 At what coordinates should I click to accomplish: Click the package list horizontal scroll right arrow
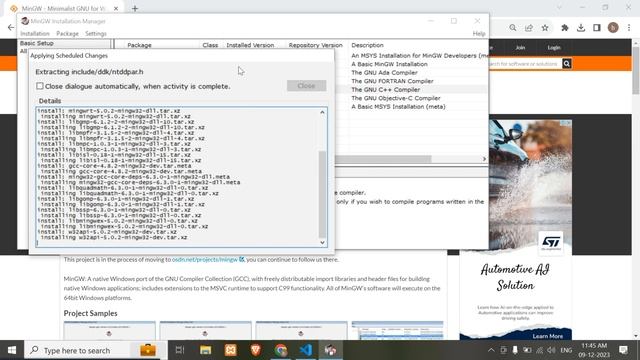[484, 159]
